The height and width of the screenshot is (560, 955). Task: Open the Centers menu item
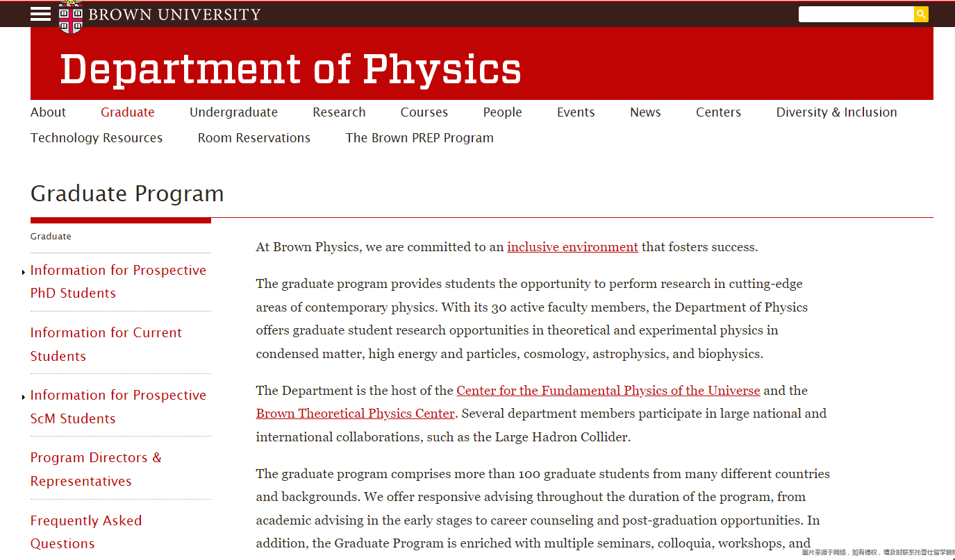pos(718,112)
